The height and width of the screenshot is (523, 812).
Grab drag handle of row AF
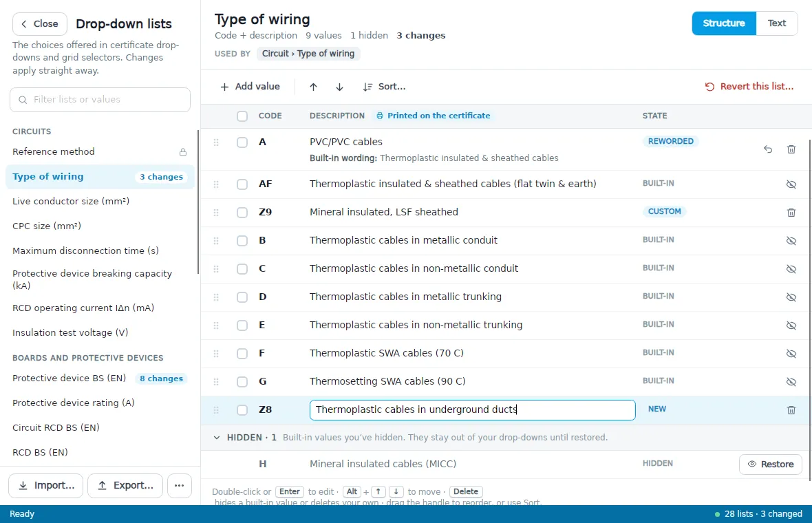click(216, 184)
